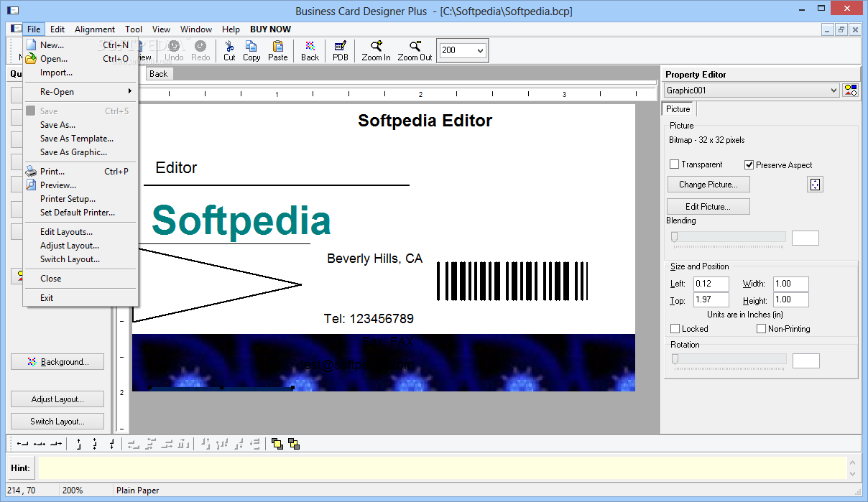Select Save As Template... entry

point(80,139)
